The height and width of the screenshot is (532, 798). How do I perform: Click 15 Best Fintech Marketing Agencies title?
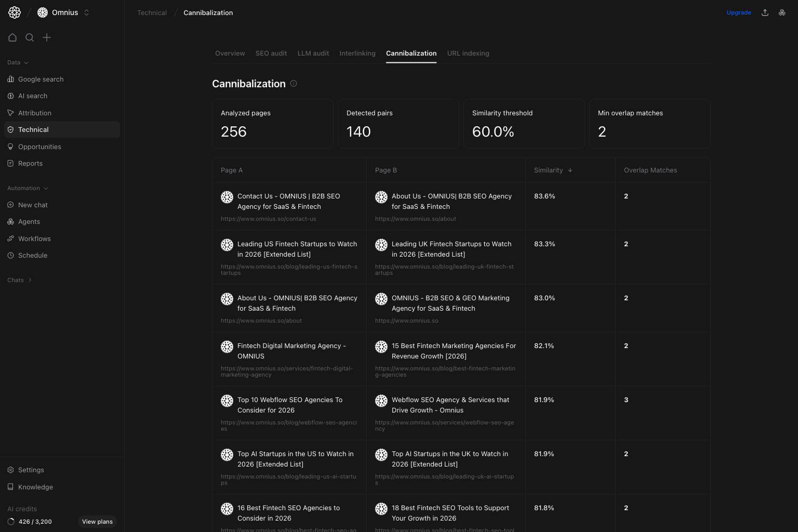click(454, 351)
